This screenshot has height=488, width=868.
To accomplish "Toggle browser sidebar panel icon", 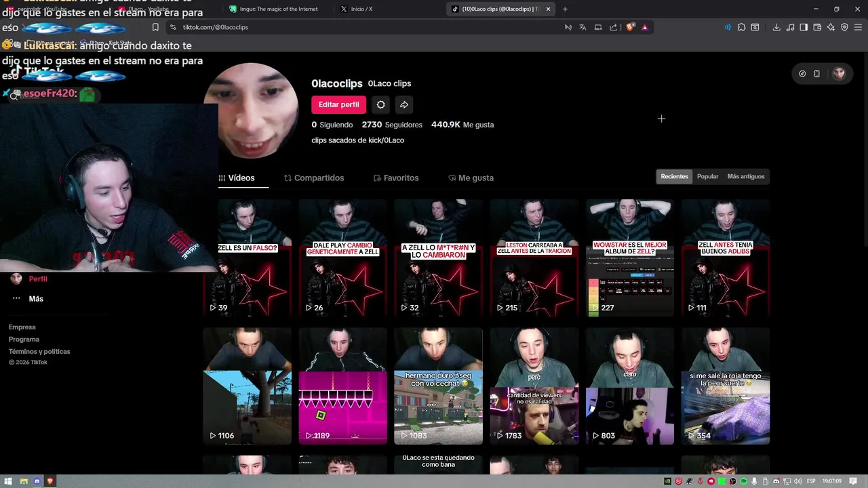I will pyautogui.click(x=804, y=27).
